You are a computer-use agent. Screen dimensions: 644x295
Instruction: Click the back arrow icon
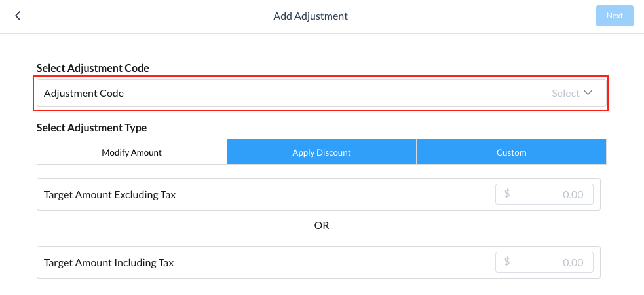[18, 16]
